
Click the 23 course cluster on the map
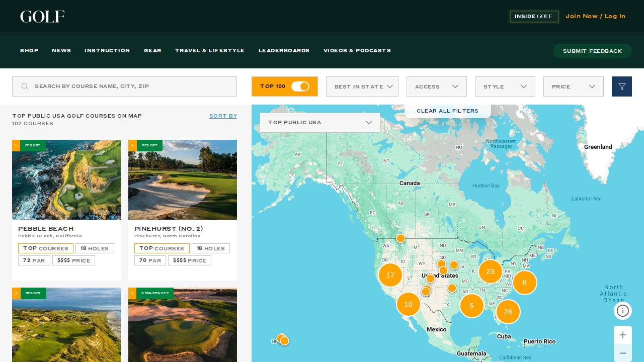pyautogui.click(x=491, y=271)
